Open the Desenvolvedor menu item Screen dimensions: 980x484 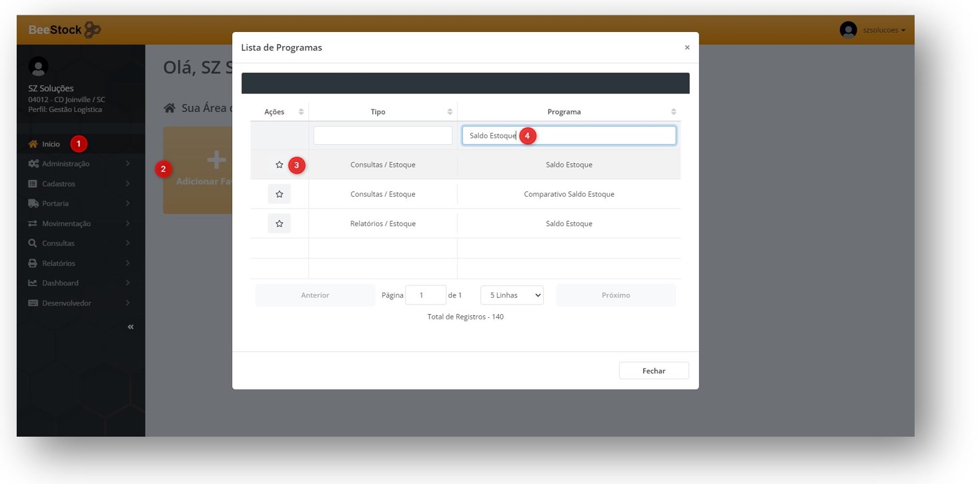(x=67, y=303)
